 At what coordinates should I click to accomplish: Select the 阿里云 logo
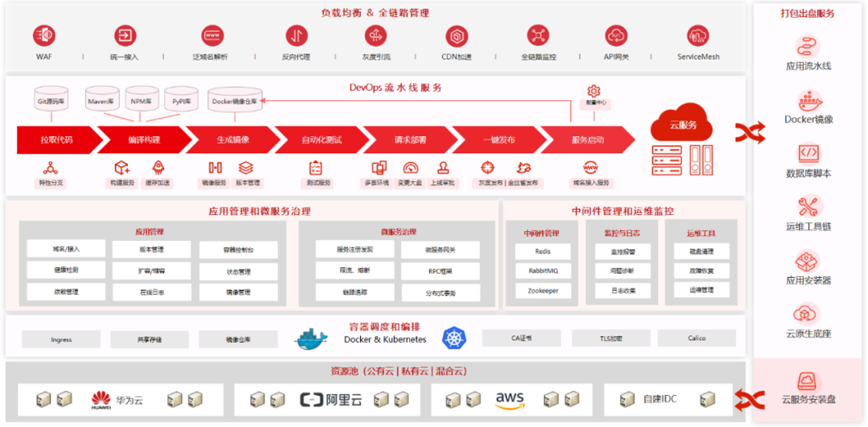[x=331, y=399]
